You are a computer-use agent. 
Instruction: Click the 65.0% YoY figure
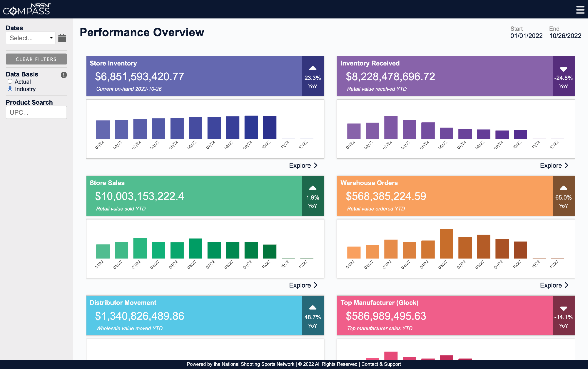click(563, 197)
